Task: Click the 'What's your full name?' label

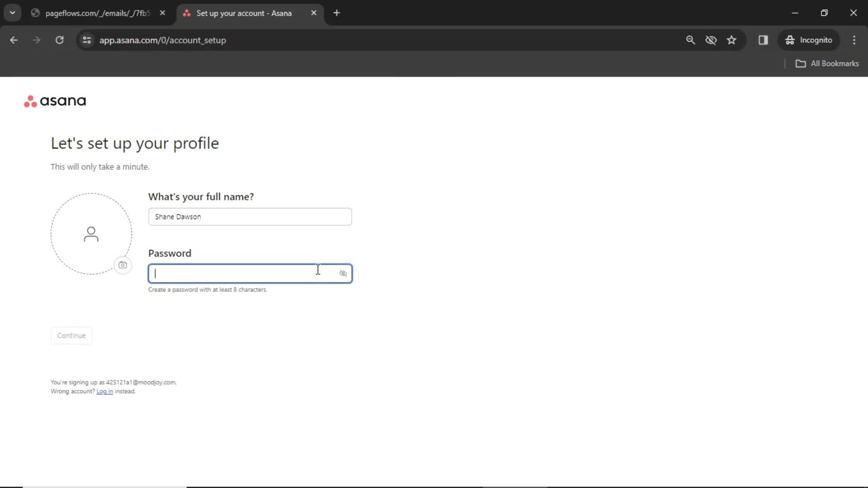Action: [x=201, y=197]
